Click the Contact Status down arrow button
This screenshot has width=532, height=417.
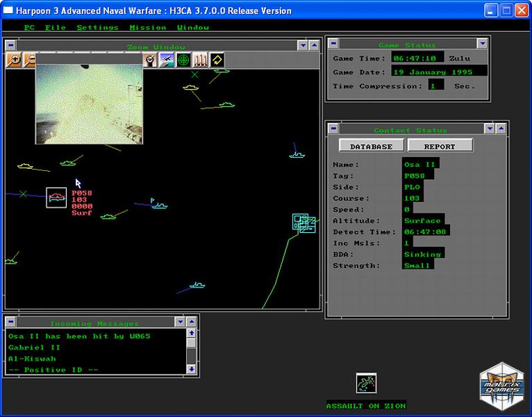pyautogui.click(x=490, y=129)
